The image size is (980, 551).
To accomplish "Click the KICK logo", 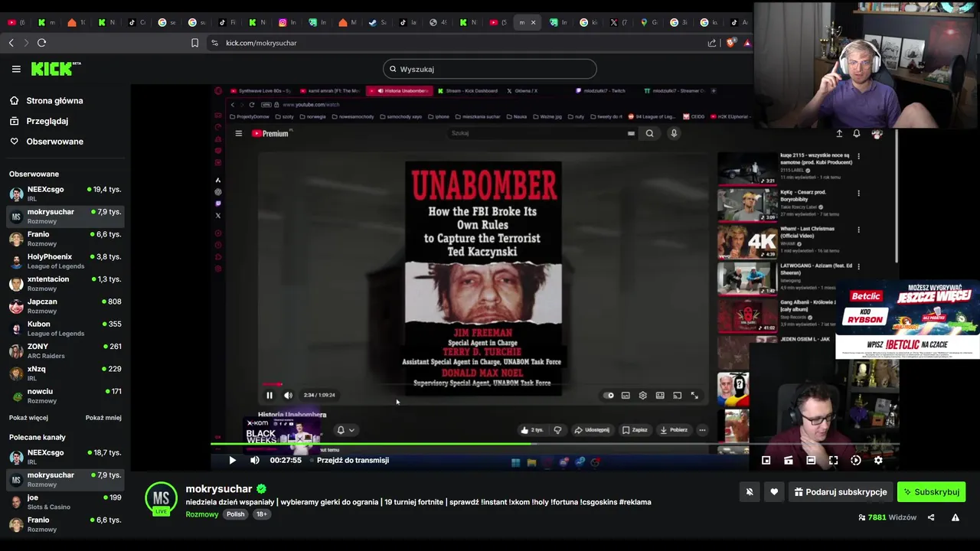I will coord(56,69).
